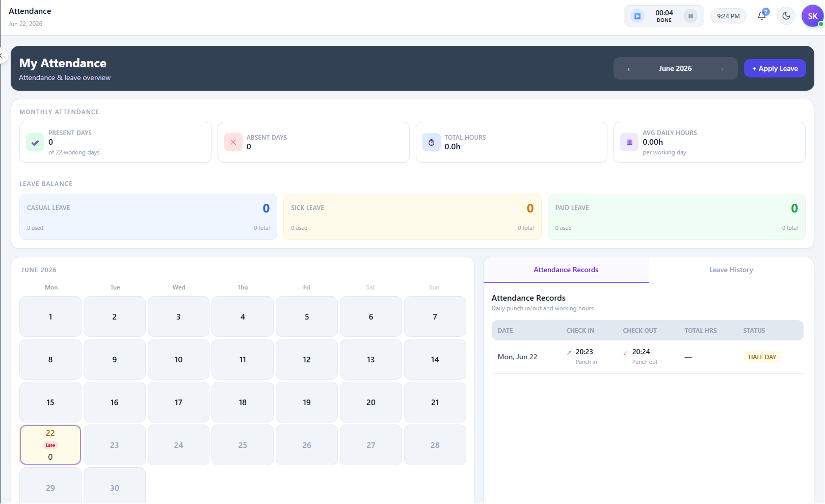Open the SK profile avatar

(812, 16)
